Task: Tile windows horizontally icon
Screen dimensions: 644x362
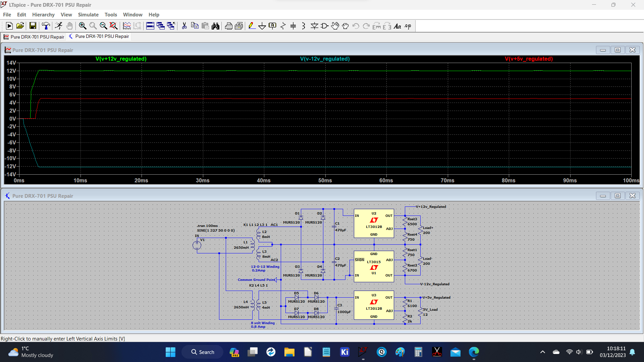Action: [x=150, y=26]
